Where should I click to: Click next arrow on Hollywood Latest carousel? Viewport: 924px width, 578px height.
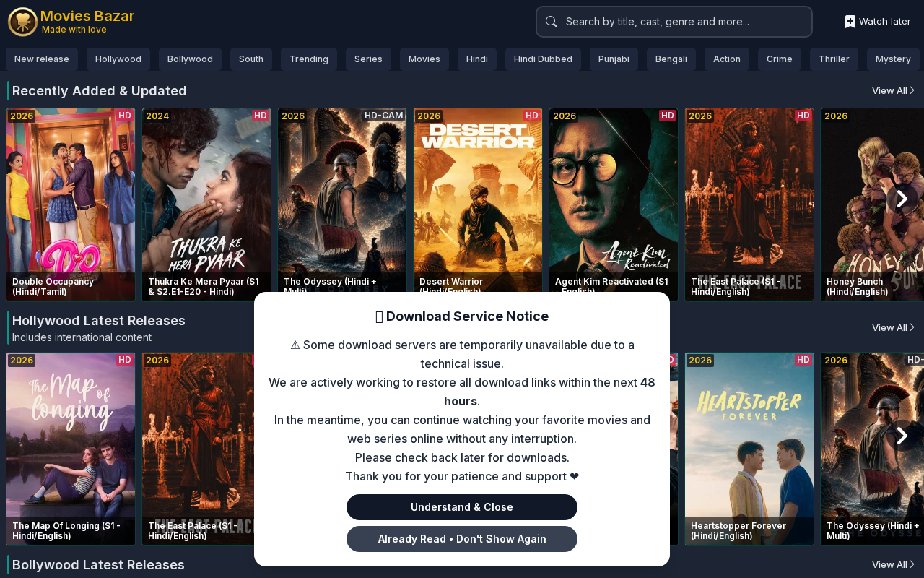click(902, 436)
